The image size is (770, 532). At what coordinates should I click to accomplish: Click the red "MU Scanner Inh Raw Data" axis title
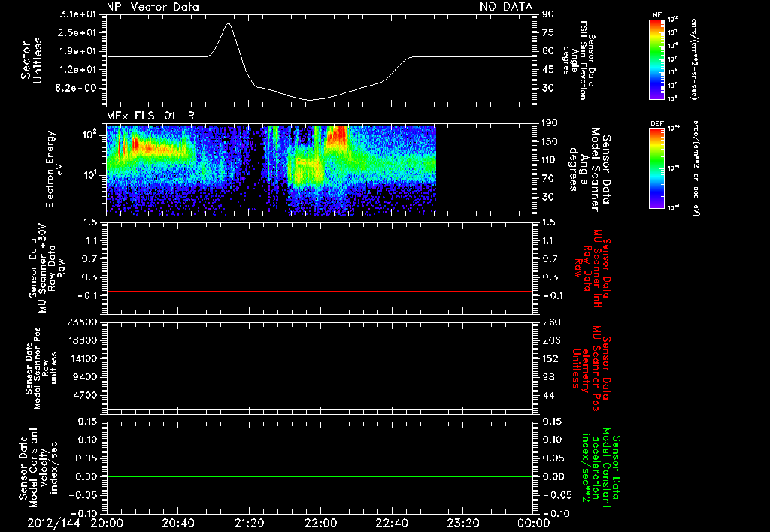[592, 268]
